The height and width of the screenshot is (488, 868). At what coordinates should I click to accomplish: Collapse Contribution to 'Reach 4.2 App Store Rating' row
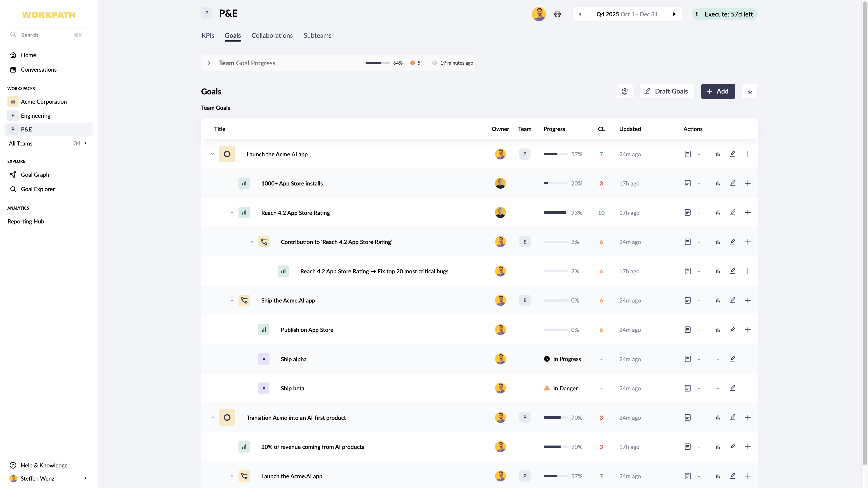pos(251,242)
